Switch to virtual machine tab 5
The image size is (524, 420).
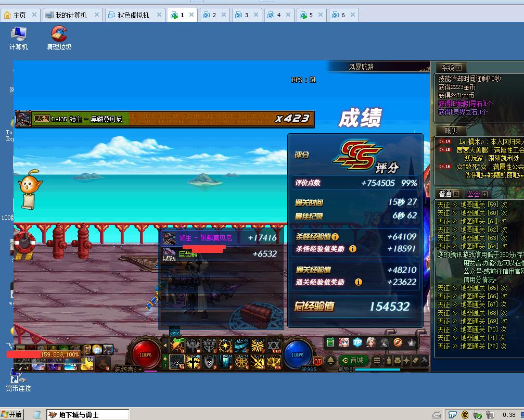point(311,15)
